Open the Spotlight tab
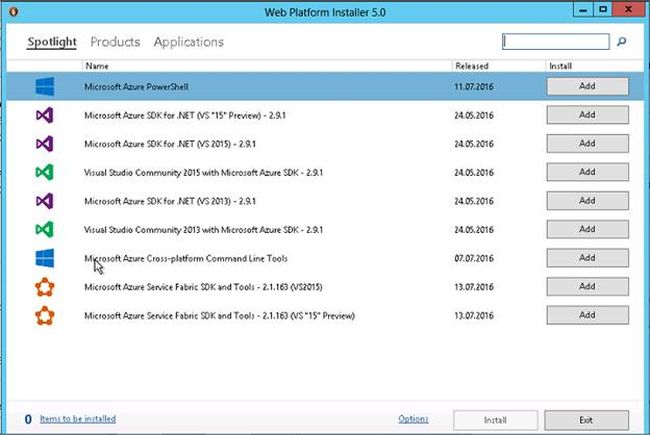Image resolution: width=650 pixels, height=435 pixels. (52, 42)
